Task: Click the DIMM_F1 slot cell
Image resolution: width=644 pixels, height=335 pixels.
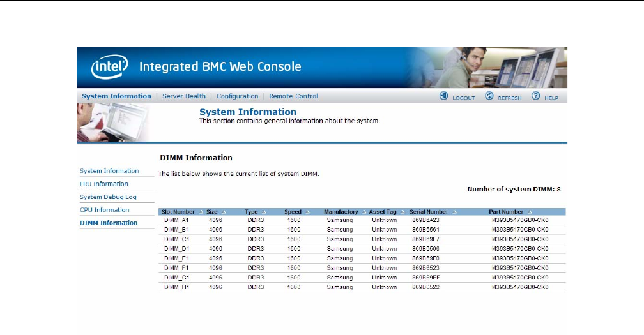Action: pyautogui.click(x=176, y=268)
